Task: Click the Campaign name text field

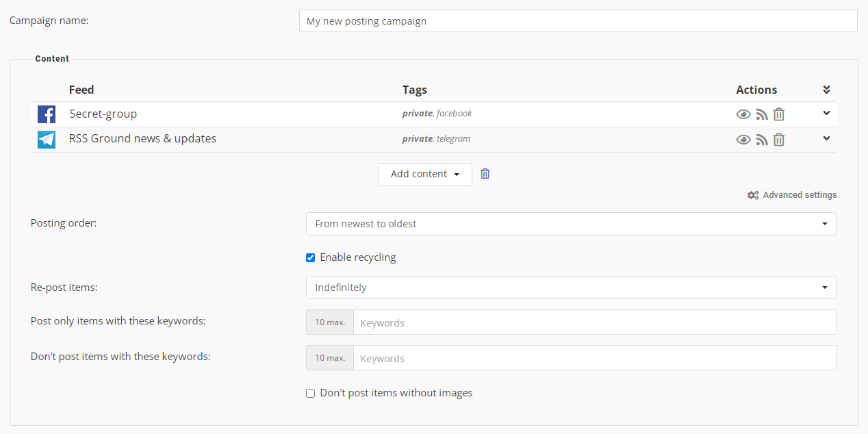Action: pos(578,21)
